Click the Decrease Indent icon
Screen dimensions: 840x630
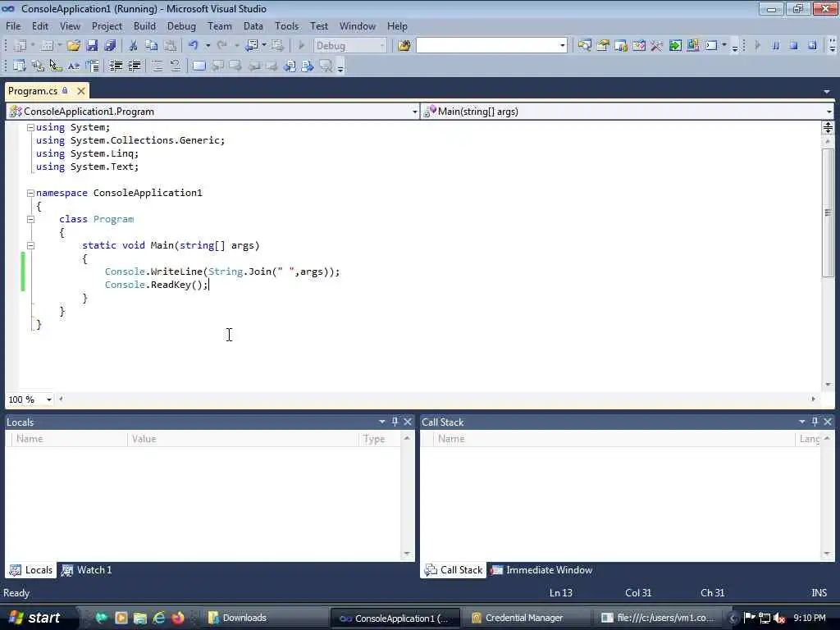coord(116,66)
